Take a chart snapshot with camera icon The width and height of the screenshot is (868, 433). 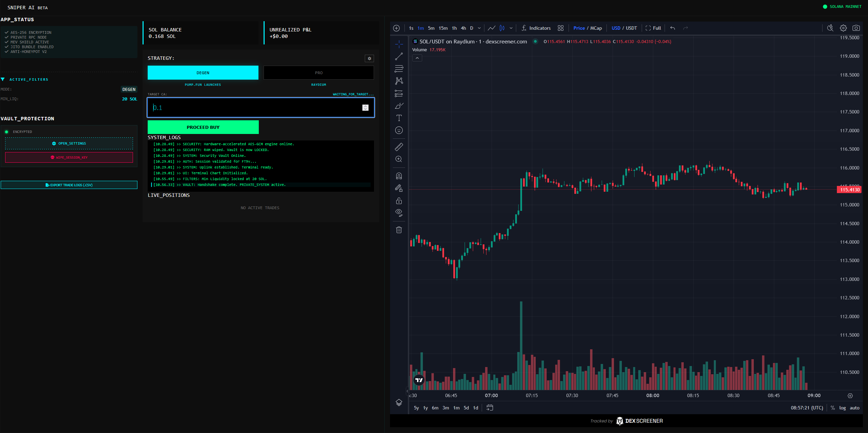pyautogui.click(x=856, y=28)
